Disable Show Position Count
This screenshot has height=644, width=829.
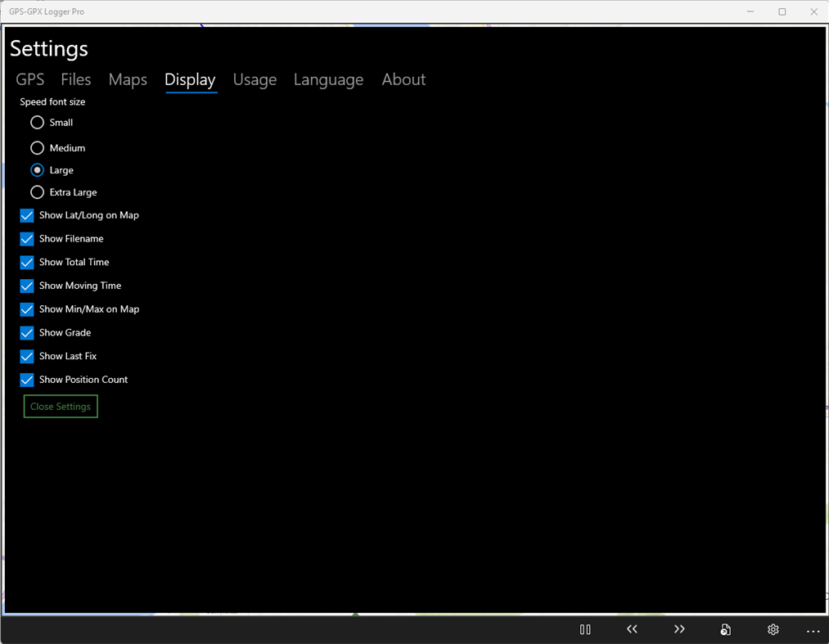tap(26, 380)
